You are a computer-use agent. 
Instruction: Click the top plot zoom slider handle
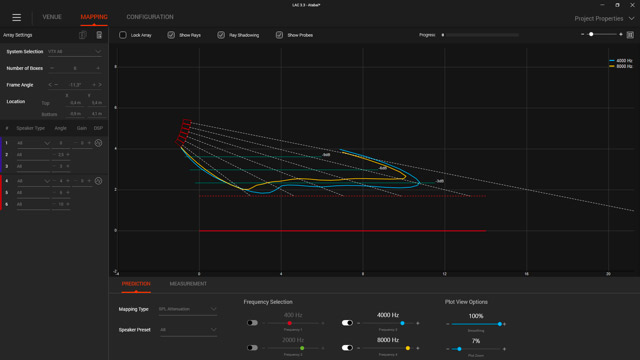(x=591, y=35)
